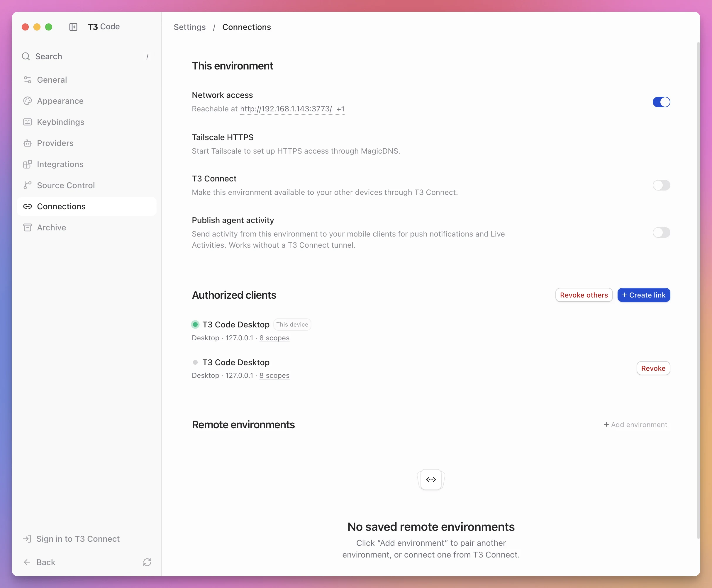
Task: Click the 'Connections' breadcrumb text
Action: coord(246,27)
